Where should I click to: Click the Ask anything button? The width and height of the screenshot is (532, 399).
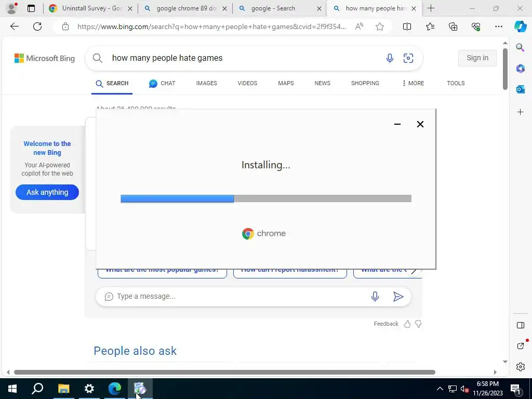pos(47,192)
